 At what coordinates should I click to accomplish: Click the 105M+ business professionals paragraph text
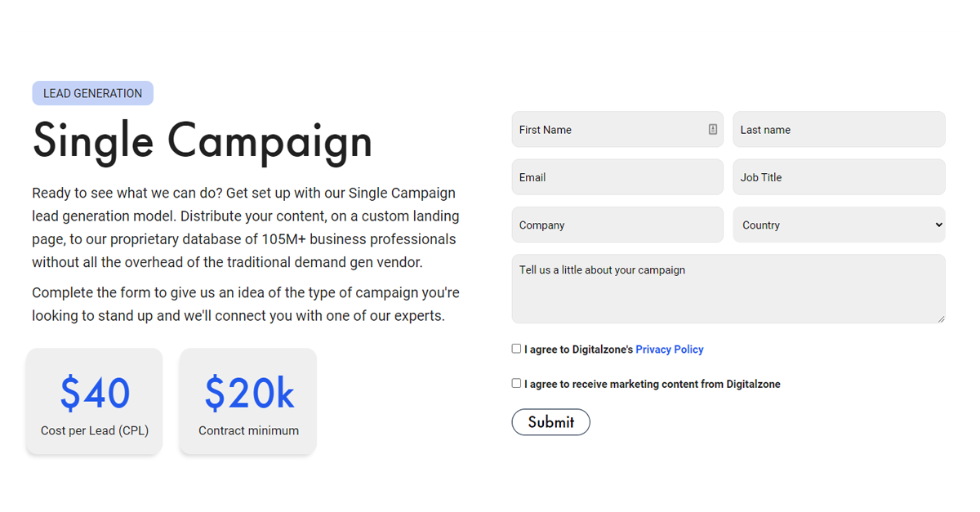click(243, 238)
